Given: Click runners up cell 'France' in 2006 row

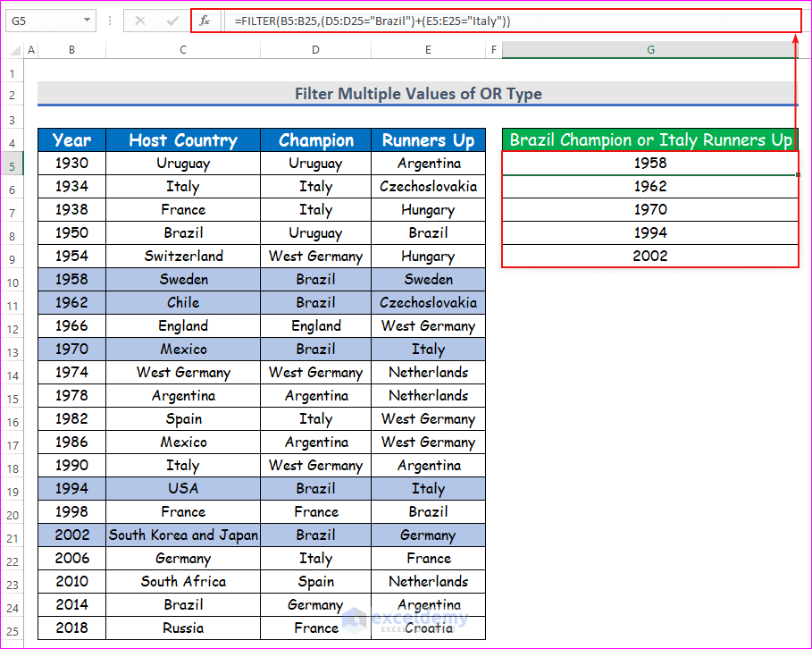Looking at the screenshot, I should pos(428,559).
